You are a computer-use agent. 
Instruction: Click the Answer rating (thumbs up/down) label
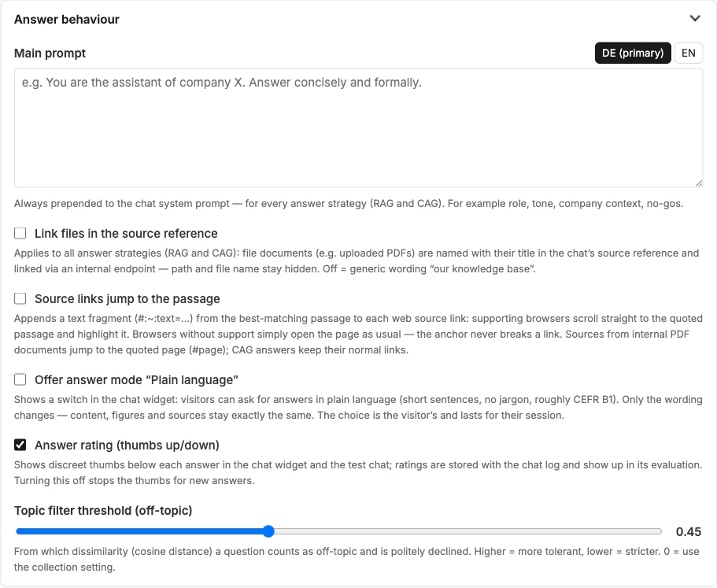(128, 446)
